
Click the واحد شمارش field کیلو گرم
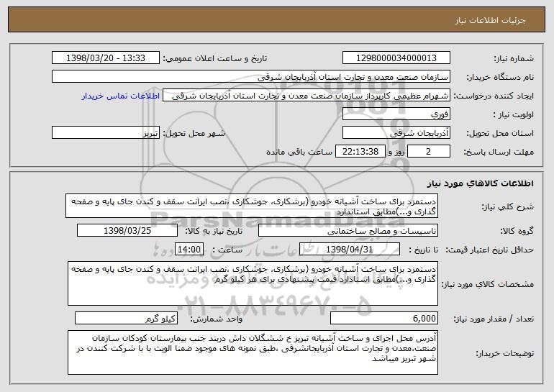[x=126, y=318]
